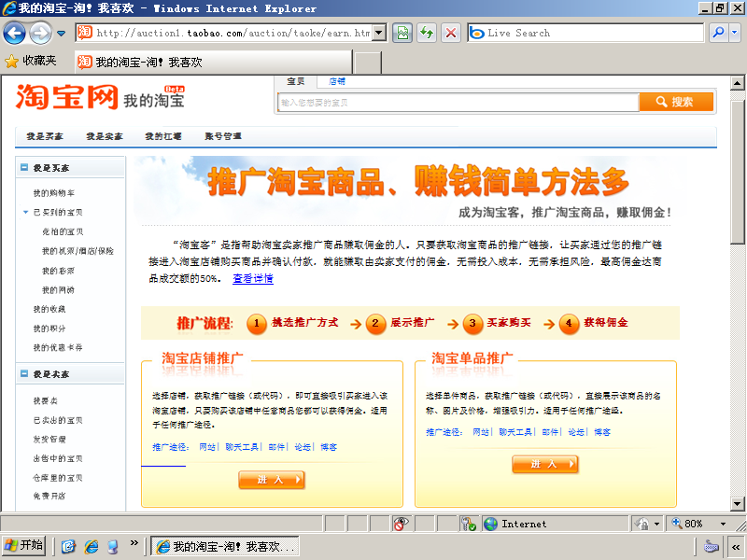The image size is (747, 560).
Task: Open the 我是卖家 navigation menu
Action: pos(105,136)
